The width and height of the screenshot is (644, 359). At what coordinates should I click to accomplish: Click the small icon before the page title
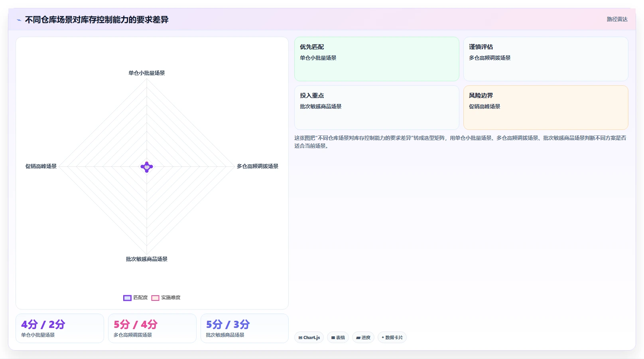pyautogui.click(x=19, y=20)
